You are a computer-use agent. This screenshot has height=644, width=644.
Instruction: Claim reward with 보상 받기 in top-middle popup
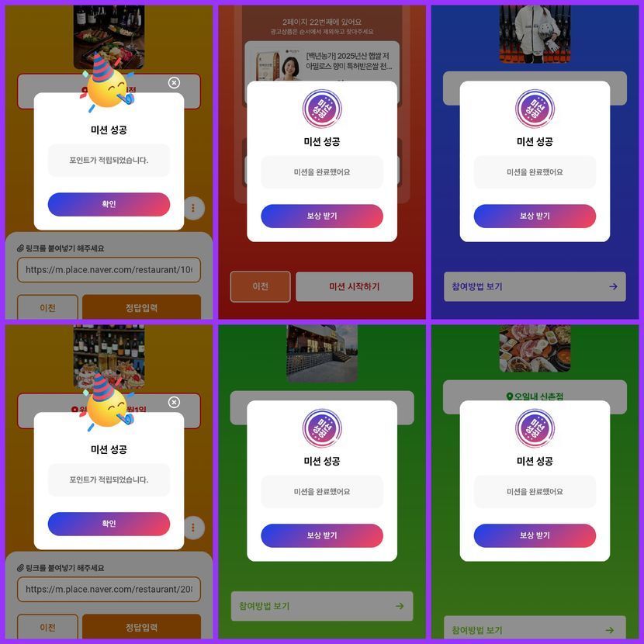[x=322, y=216]
